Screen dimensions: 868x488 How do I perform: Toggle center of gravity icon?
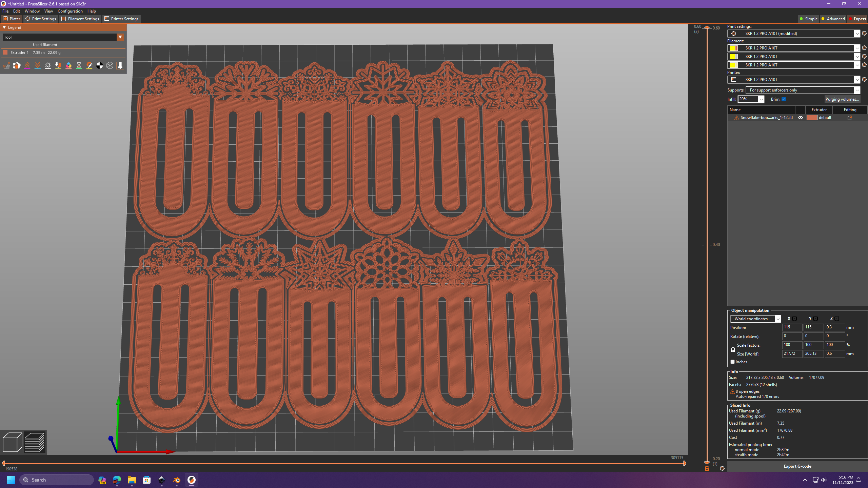click(x=100, y=66)
